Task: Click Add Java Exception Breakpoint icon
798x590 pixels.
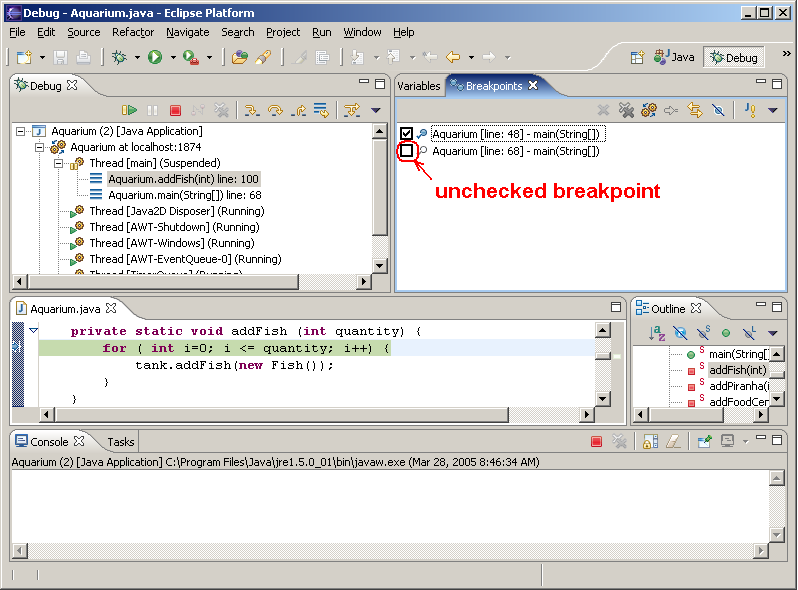Action: [x=750, y=110]
